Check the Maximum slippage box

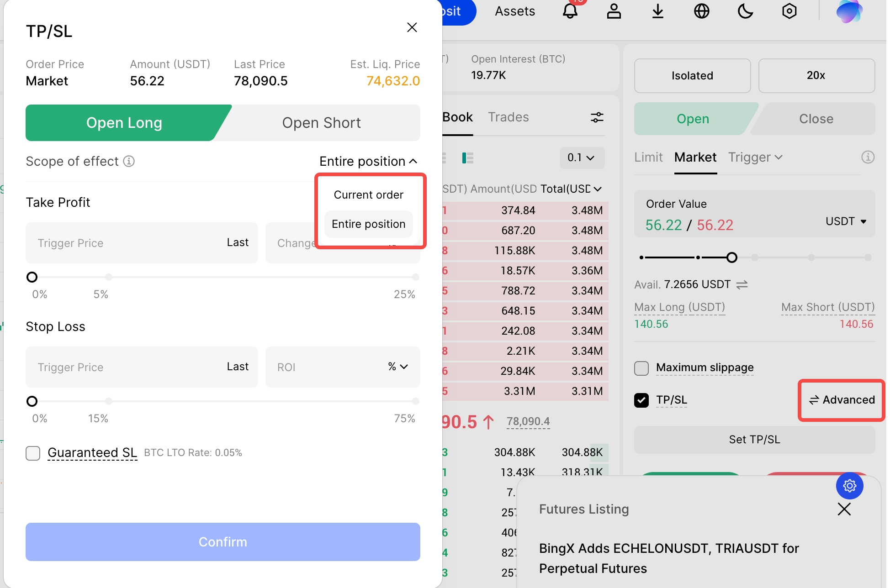coord(641,368)
